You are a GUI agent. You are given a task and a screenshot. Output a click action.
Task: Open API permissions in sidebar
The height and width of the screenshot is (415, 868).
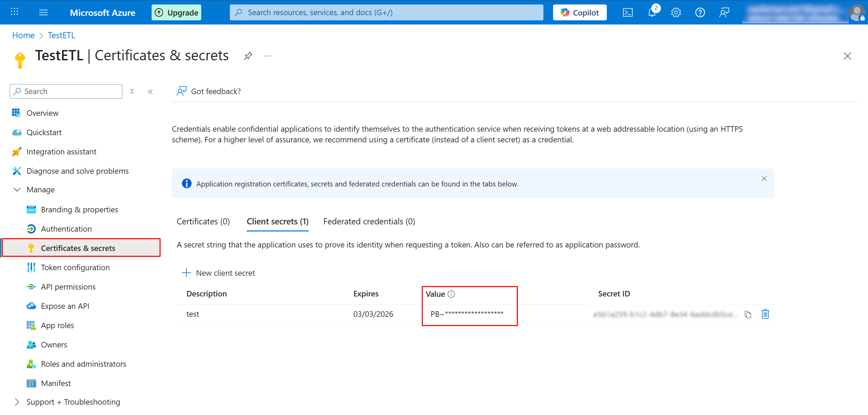coord(68,287)
